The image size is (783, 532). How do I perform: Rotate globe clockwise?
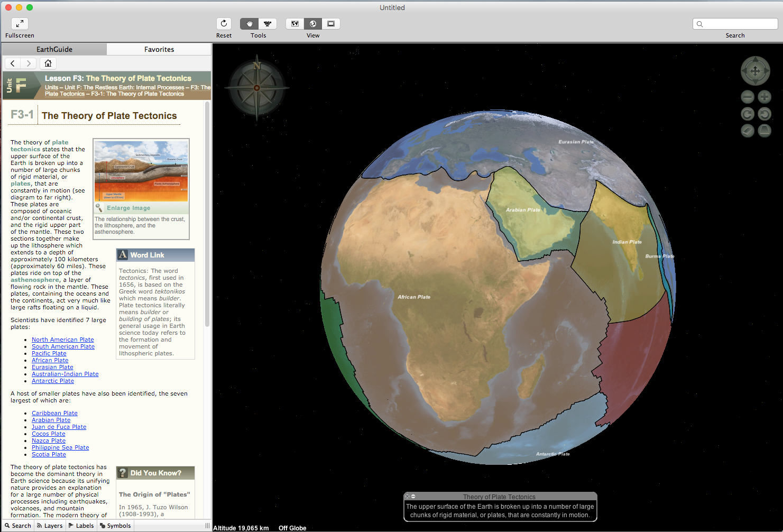point(747,114)
